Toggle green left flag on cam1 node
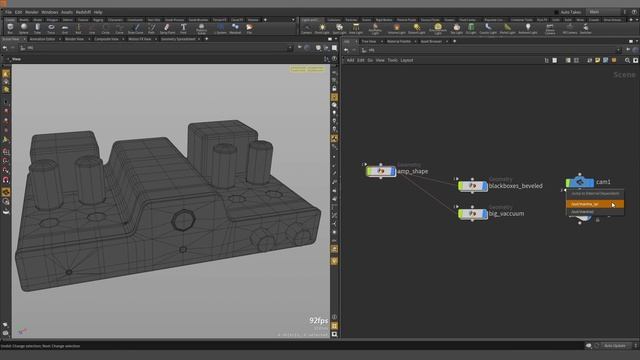640x360 pixels. (x=568, y=182)
